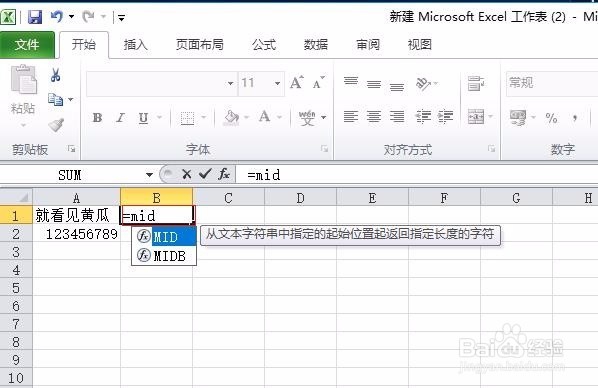
Task: Open the 剪贴板 clipboard dialog launcher
Action: 71,149
